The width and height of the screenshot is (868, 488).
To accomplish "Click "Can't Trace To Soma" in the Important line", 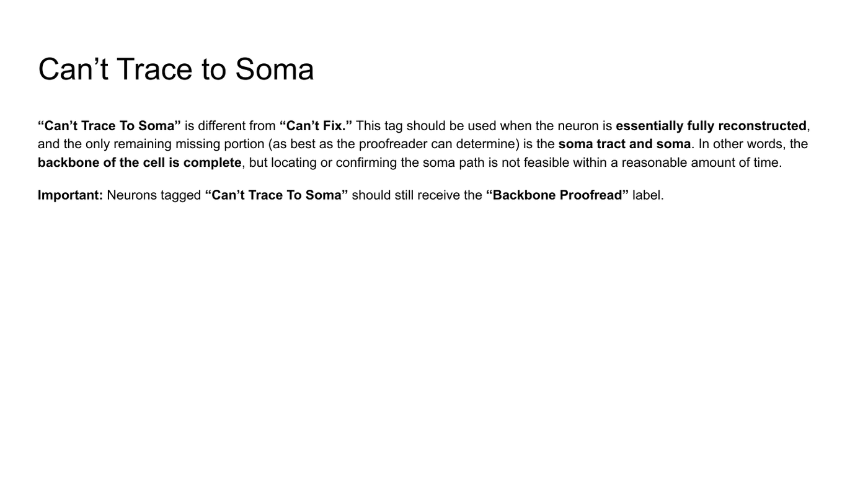I will click(277, 195).
